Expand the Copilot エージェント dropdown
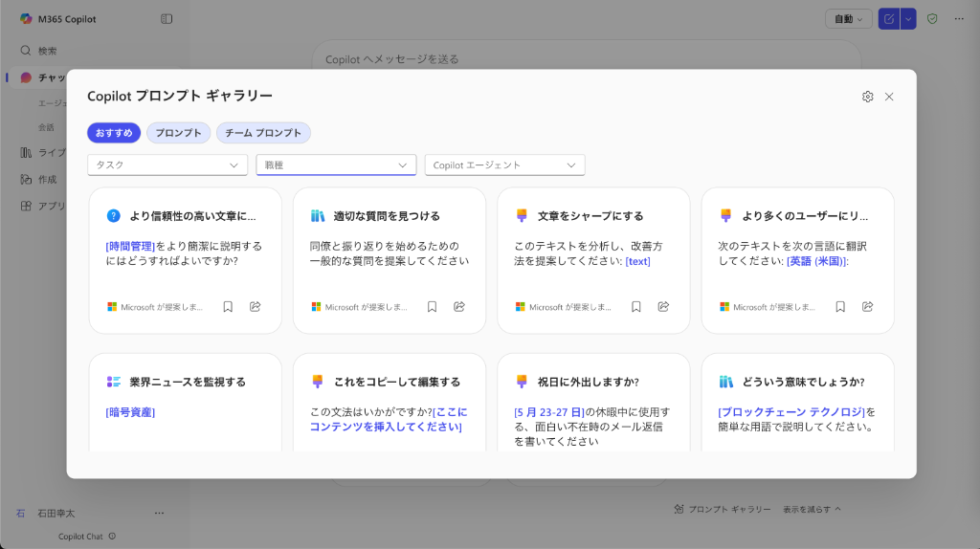This screenshot has height=549, width=980. [504, 165]
